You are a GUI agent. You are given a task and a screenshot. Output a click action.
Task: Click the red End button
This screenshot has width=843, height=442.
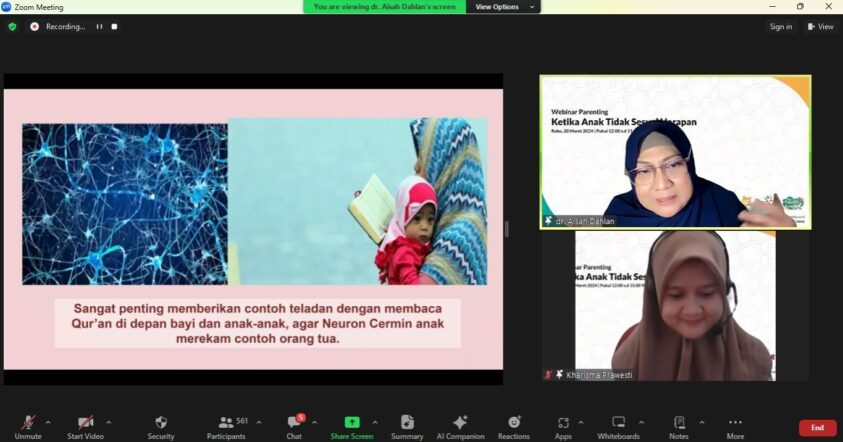(817, 428)
